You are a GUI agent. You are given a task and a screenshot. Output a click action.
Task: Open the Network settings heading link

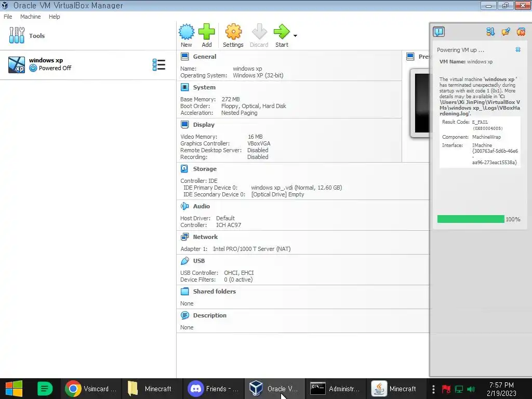click(205, 237)
